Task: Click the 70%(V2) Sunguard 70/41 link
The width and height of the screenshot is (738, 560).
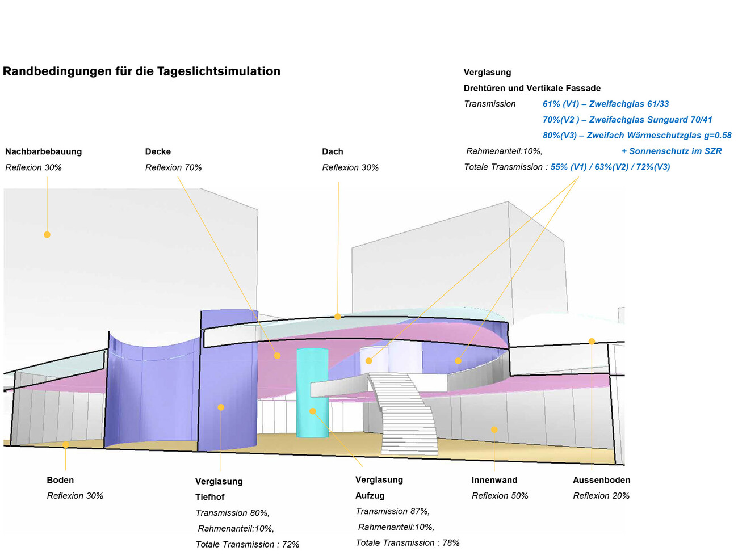Action: click(628, 119)
